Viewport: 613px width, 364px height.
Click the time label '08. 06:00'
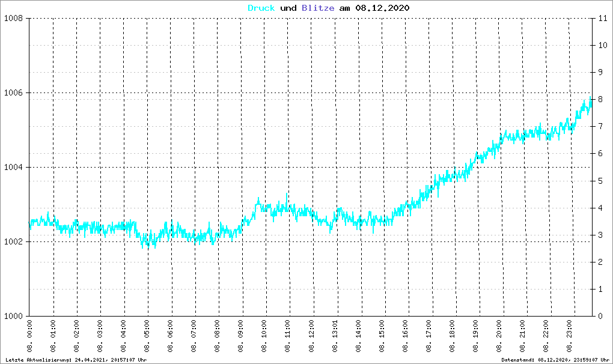click(x=170, y=336)
